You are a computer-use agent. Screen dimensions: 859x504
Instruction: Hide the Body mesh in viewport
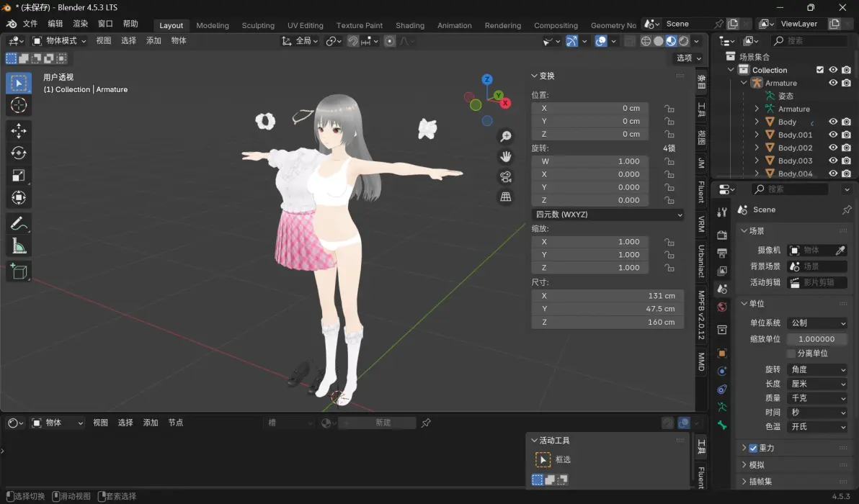coord(833,122)
